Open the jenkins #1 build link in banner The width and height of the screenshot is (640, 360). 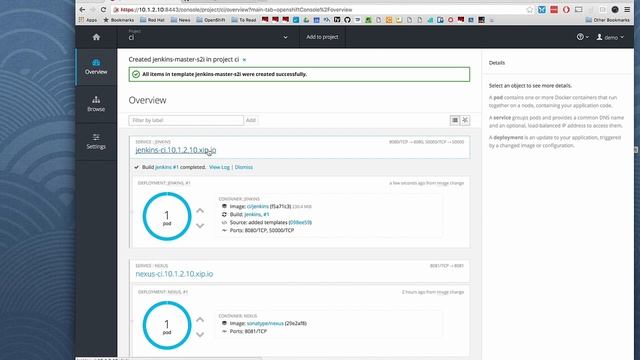tap(167, 167)
